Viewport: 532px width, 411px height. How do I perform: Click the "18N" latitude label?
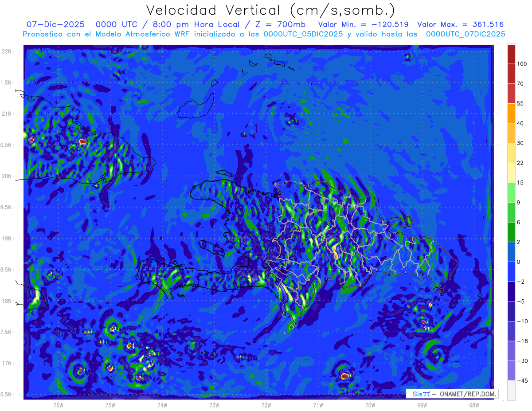pos(7,301)
